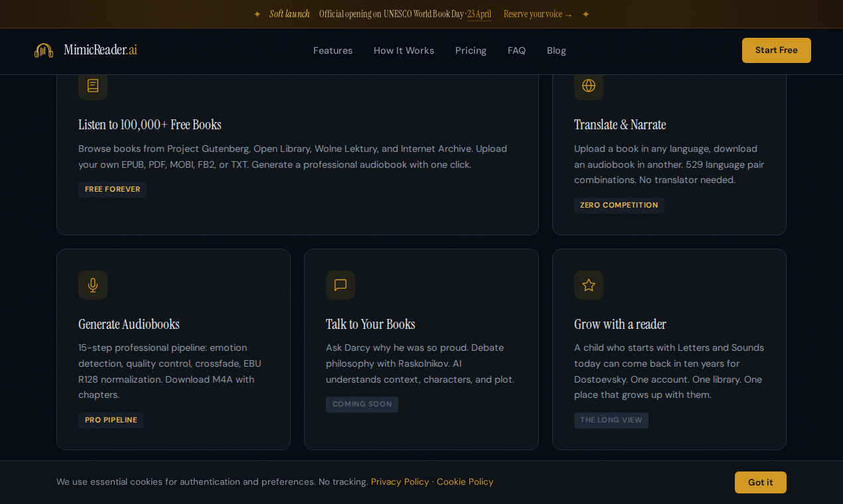Click the star icon above Grow with a reader
The height and width of the screenshot is (504, 843).
(x=589, y=285)
